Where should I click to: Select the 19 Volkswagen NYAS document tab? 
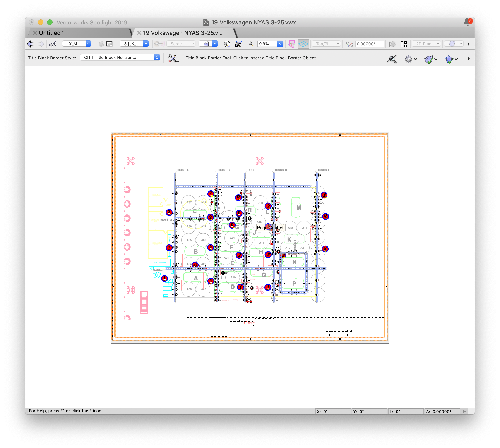point(183,33)
